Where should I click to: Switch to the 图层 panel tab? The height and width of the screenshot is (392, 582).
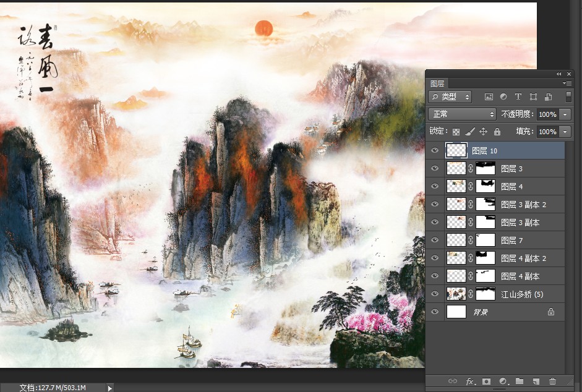point(437,83)
